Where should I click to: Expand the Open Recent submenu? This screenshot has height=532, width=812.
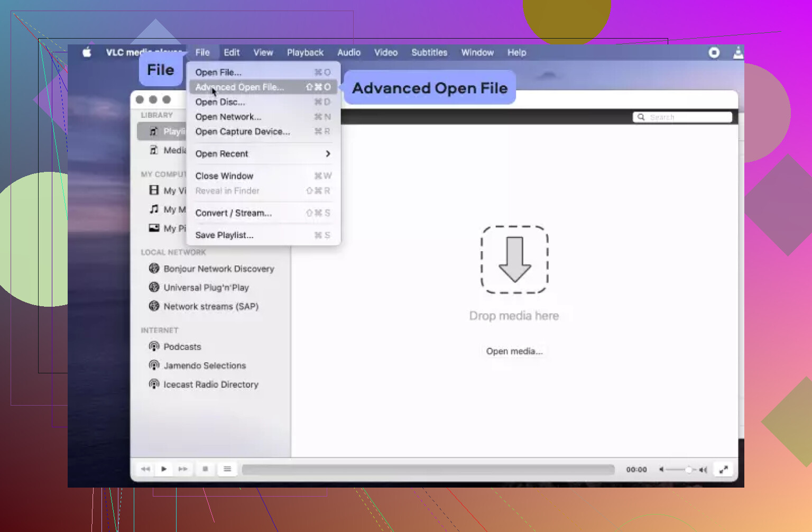tap(263, 154)
